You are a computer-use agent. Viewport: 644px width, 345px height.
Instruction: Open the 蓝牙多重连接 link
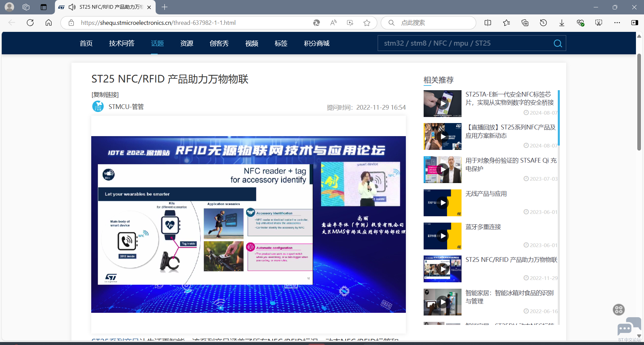tap(483, 227)
